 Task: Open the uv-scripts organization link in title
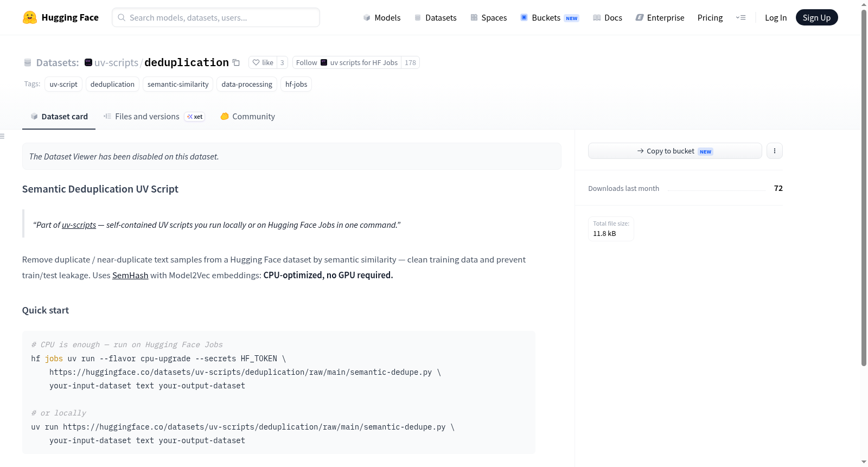pos(116,62)
